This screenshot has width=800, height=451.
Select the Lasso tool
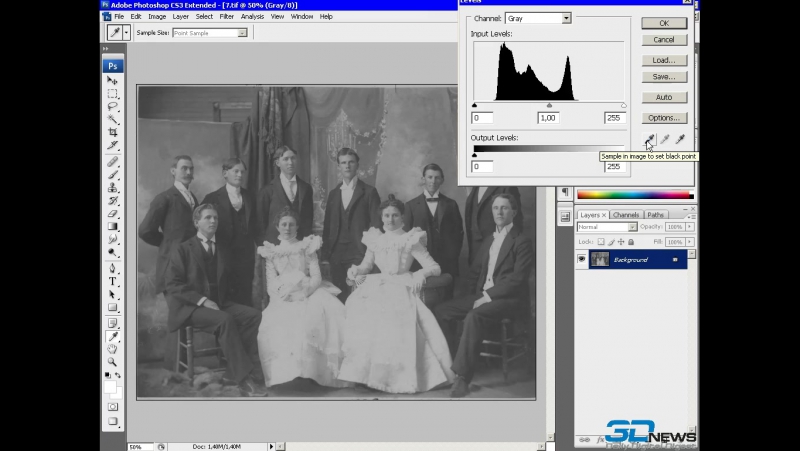pos(112,106)
